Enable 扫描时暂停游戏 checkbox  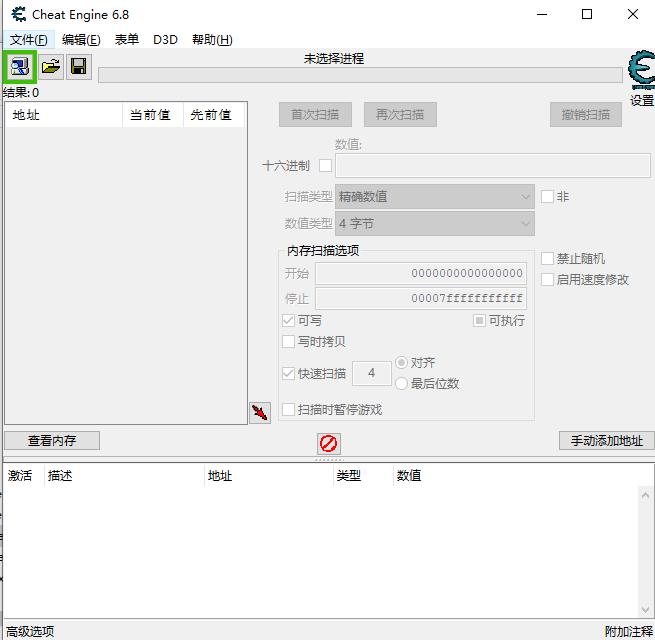coord(288,409)
